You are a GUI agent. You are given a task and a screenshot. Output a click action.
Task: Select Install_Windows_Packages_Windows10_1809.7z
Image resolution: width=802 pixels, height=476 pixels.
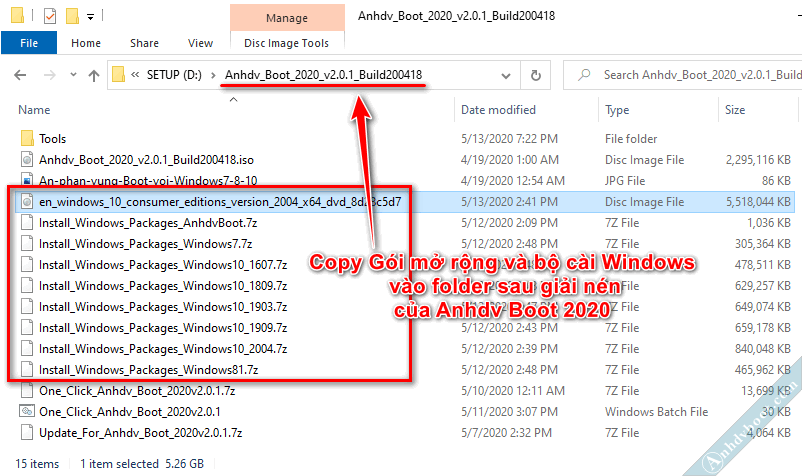[163, 286]
